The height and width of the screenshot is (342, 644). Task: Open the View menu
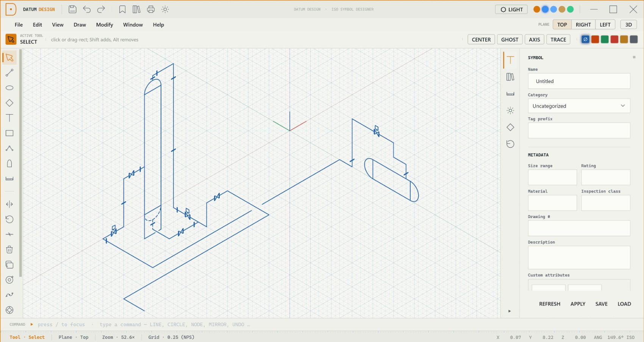58,25
